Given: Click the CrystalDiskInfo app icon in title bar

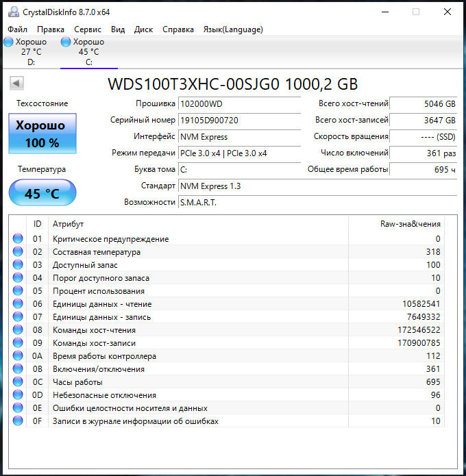Looking at the screenshot, I should (x=14, y=12).
